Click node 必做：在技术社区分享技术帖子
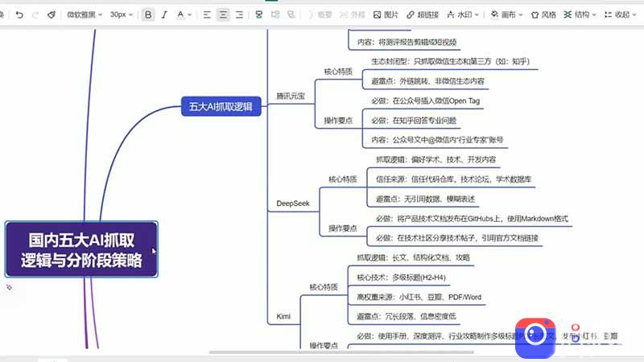 (x=456, y=238)
